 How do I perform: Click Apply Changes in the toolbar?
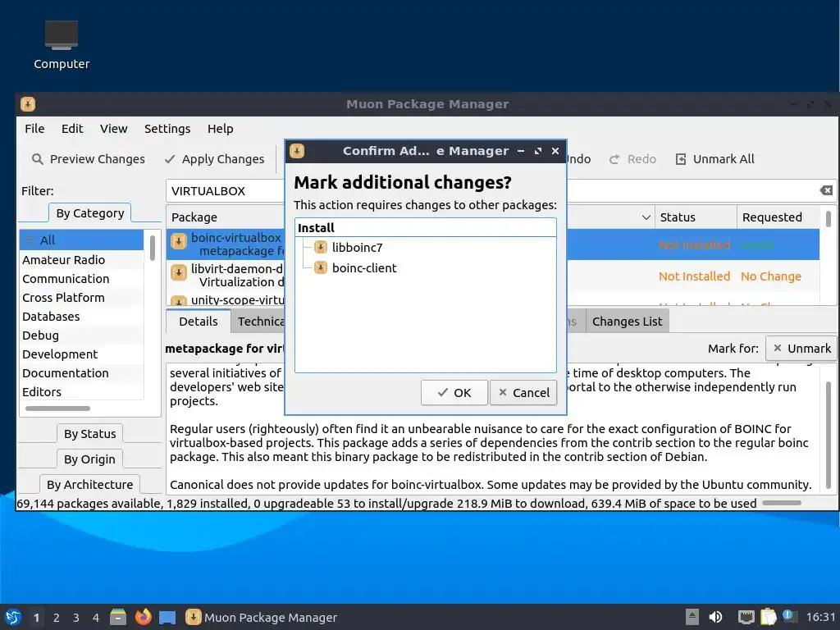click(x=214, y=159)
